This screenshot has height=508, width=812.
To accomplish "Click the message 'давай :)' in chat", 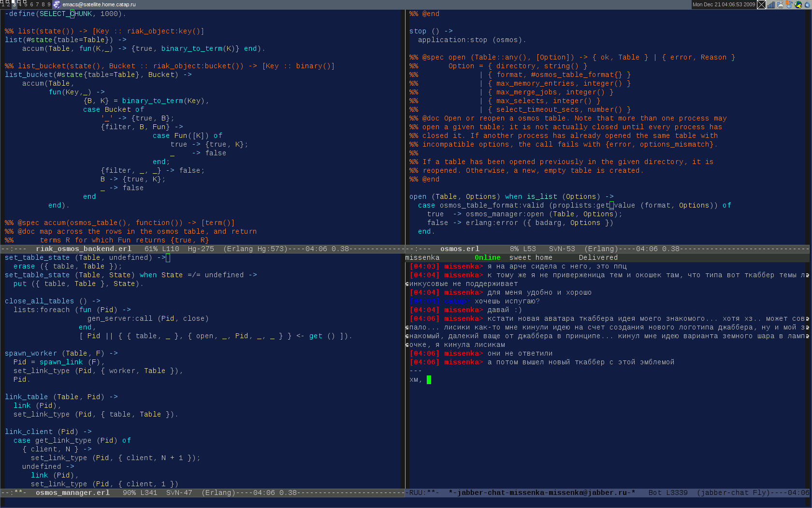I will click(505, 310).
